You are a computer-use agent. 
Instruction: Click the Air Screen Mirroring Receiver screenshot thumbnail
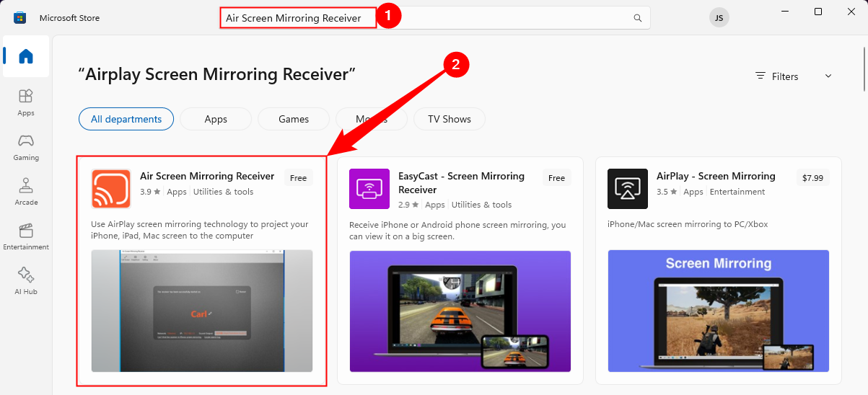[202, 311]
